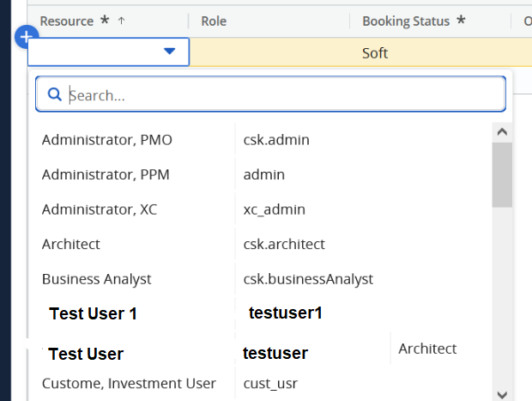Click the Resource column header

click(x=67, y=21)
